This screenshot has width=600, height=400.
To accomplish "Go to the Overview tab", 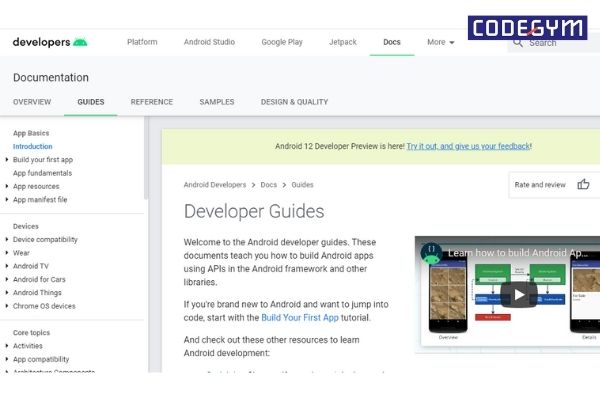I will (x=32, y=102).
